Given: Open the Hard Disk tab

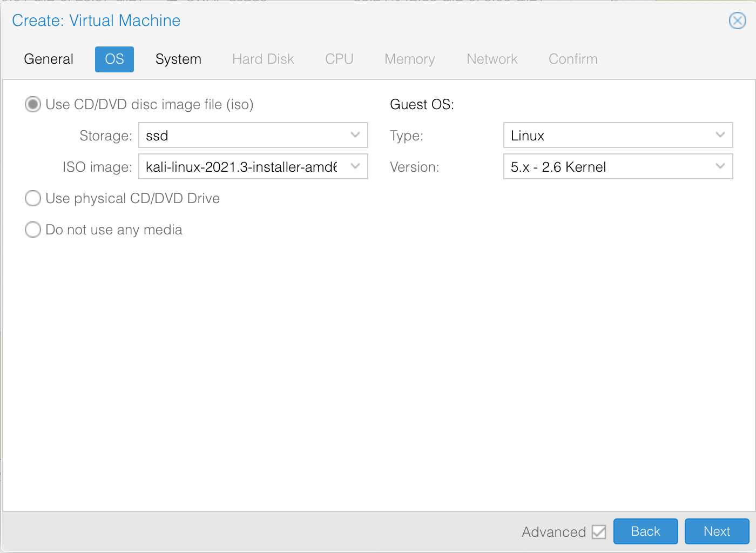Looking at the screenshot, I should pyautogui.click(x=263, y=59).
